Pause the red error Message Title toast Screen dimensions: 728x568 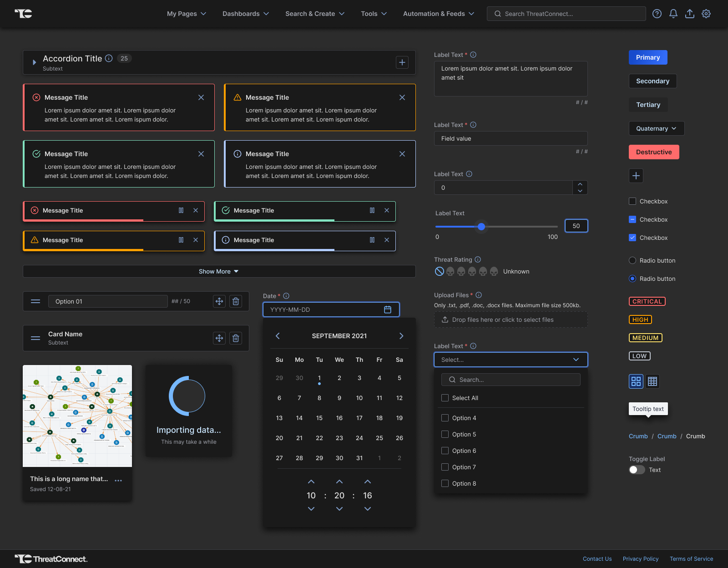pos(181,210)
